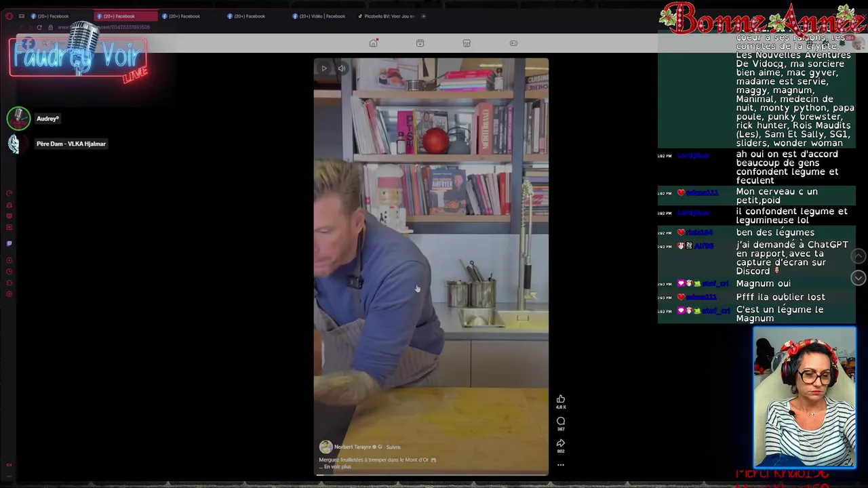Open the Facebook Gaming icon
This screenshot has height=488, width=868.
(513, 43)
